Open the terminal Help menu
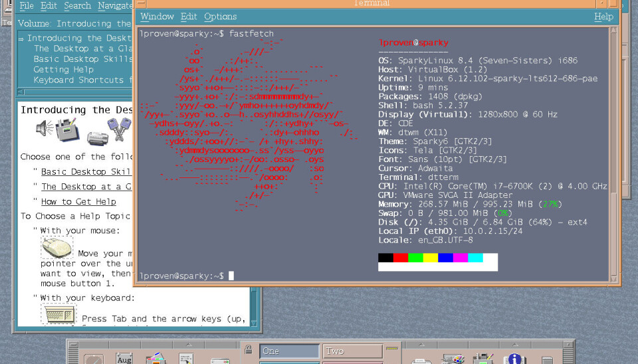The height and width of the screenshot is (364, 638). tap(603, 17)
